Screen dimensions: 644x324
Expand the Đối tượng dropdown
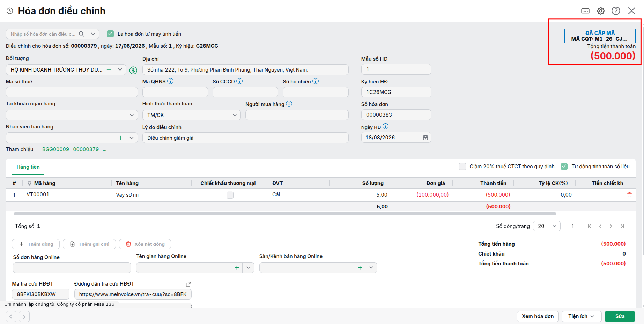[120, 69]
